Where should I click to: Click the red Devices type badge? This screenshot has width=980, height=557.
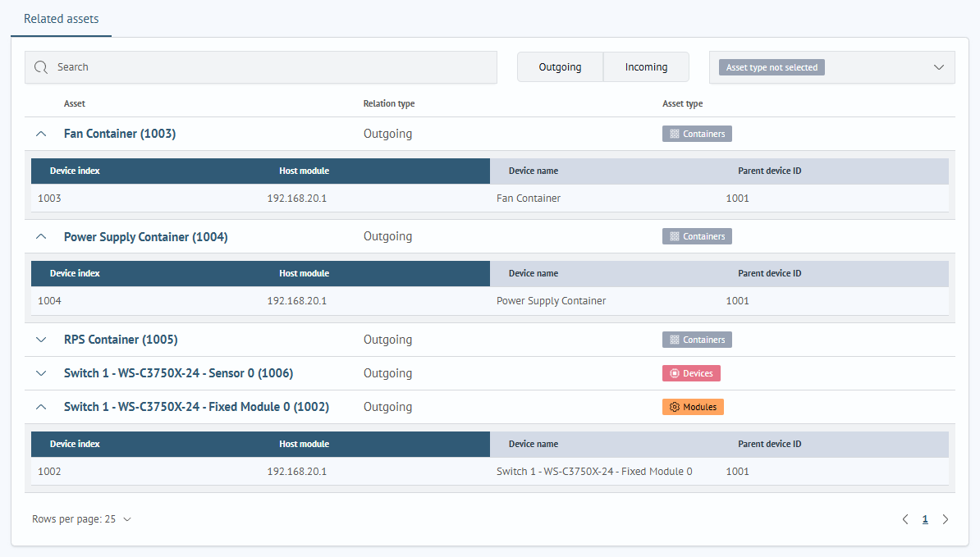click(x=691, y=373)
